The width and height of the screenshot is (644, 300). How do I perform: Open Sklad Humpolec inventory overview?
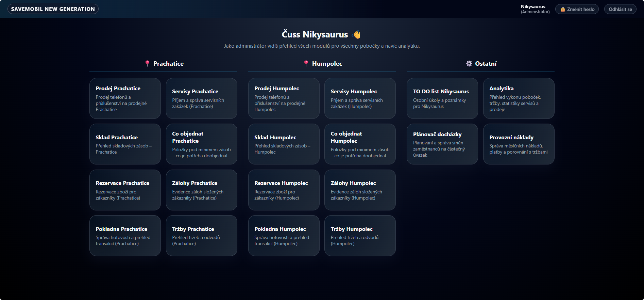pyautogui.click(x=284, y=144)
